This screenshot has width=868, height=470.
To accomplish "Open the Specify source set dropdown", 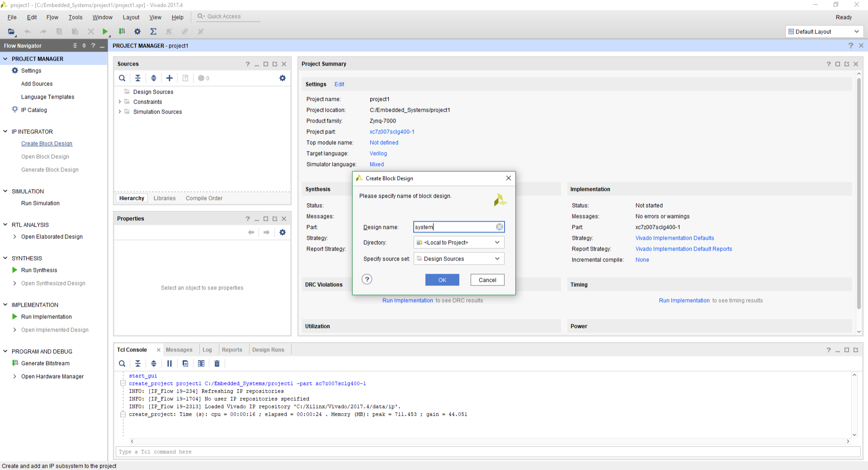I will [459, 259].
